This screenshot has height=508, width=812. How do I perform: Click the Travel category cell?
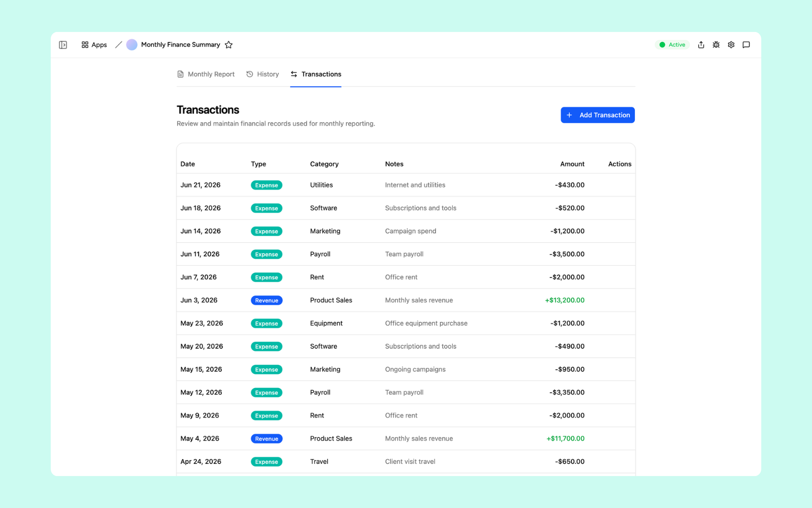[319, 461]
